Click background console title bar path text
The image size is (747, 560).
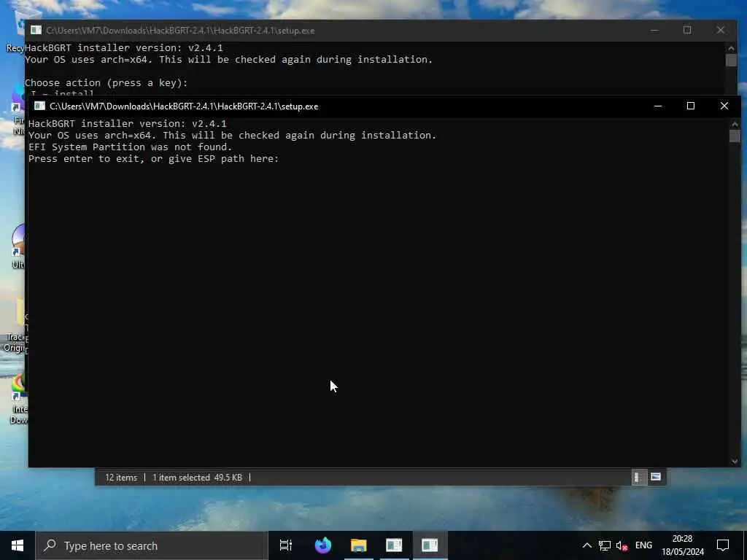pos(180,31)
